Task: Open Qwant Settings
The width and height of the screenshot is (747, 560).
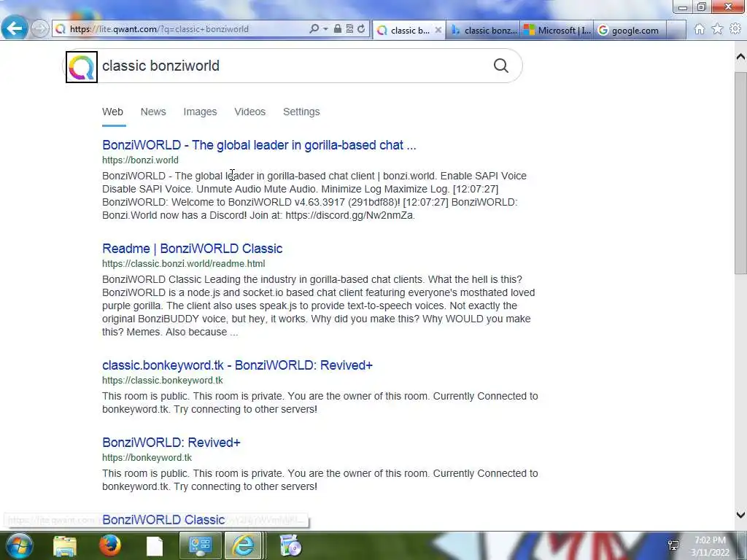Action: pyautogui.click(x=301, y=112)
